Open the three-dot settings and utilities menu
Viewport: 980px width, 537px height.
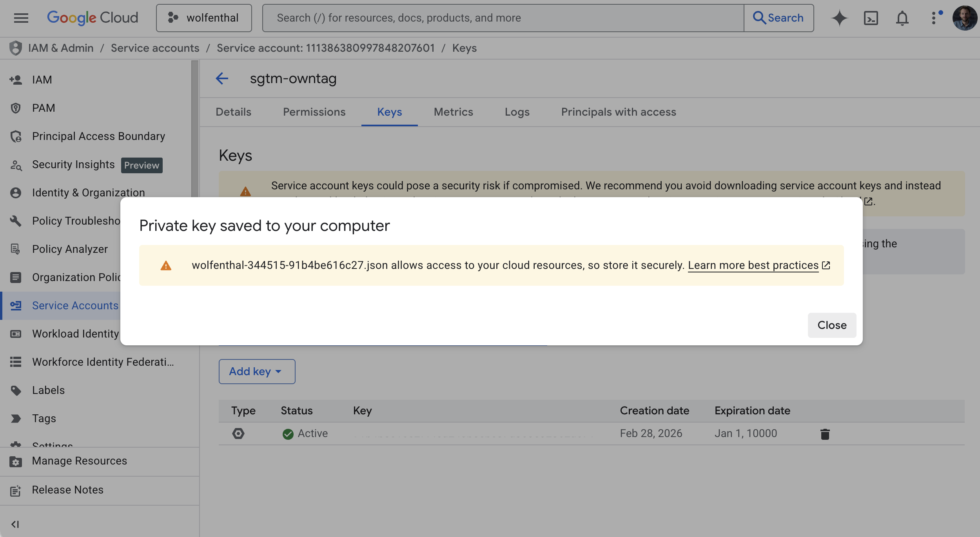[x=934, y=18]
